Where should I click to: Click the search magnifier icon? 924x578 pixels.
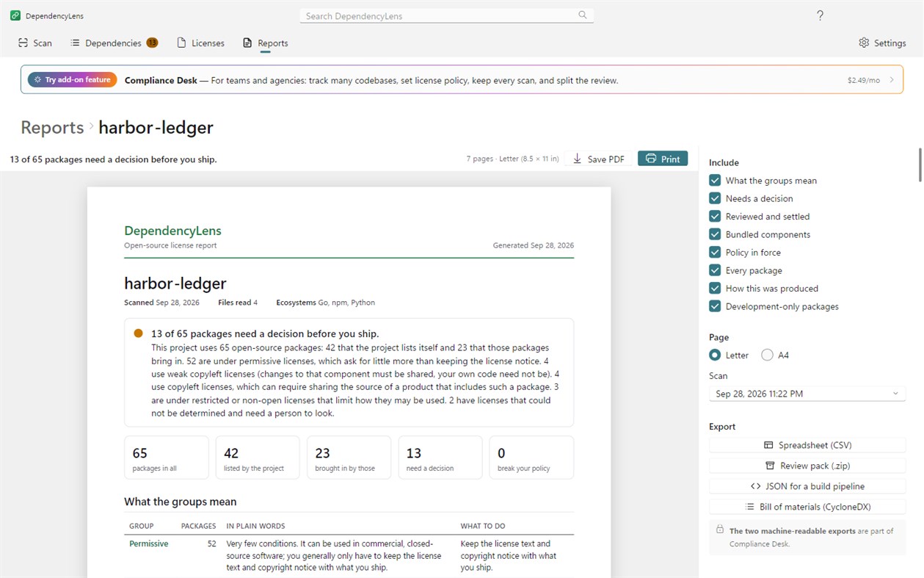(x=583, y=15)
